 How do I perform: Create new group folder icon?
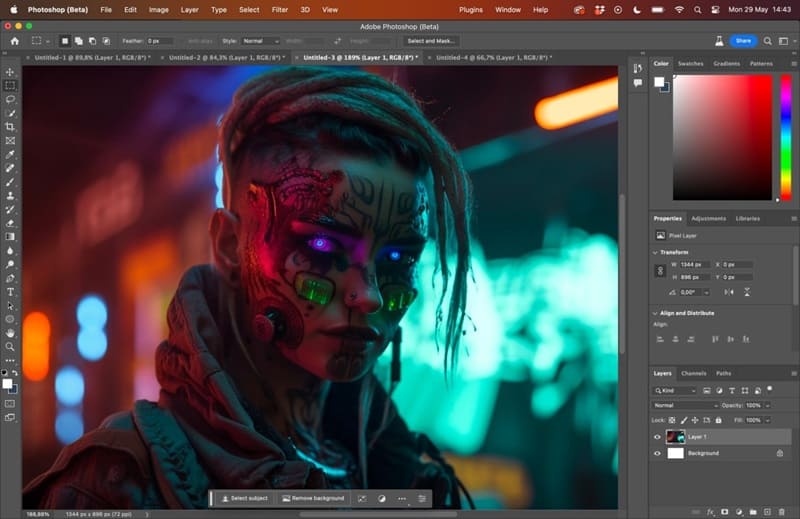[x=753, y=511]
